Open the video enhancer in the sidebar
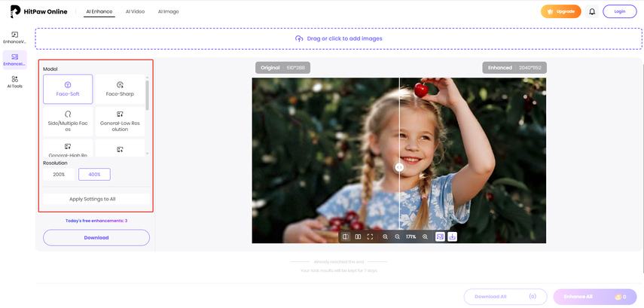The height and width of the screenshot is (308, 644). click(15, 38)
